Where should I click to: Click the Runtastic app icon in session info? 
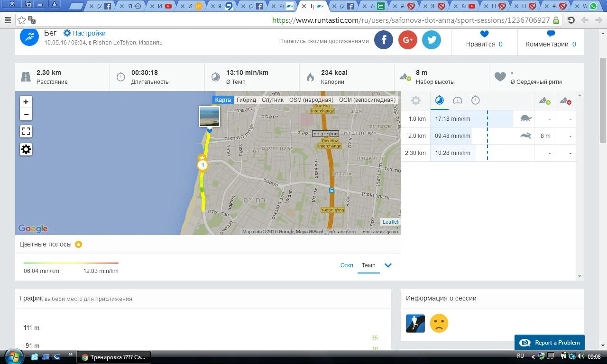tap(415, 323)
